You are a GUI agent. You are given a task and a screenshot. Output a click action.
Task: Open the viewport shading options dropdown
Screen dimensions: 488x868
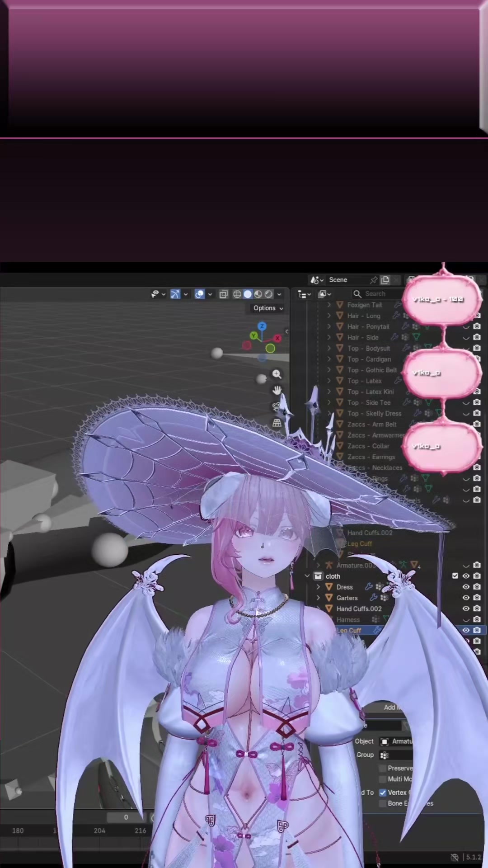tap(279, 294)
